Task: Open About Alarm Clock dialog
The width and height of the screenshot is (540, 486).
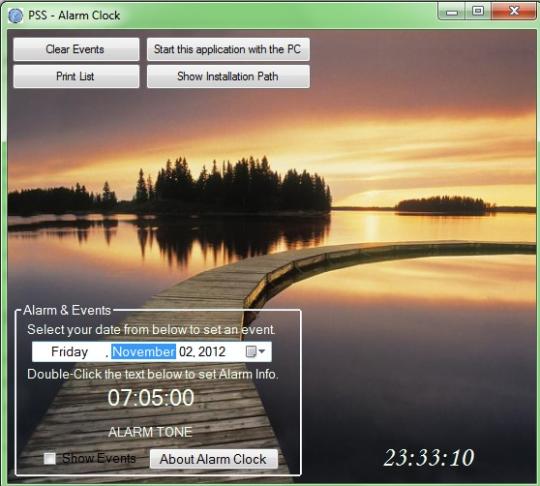Action: coord(214,459)
